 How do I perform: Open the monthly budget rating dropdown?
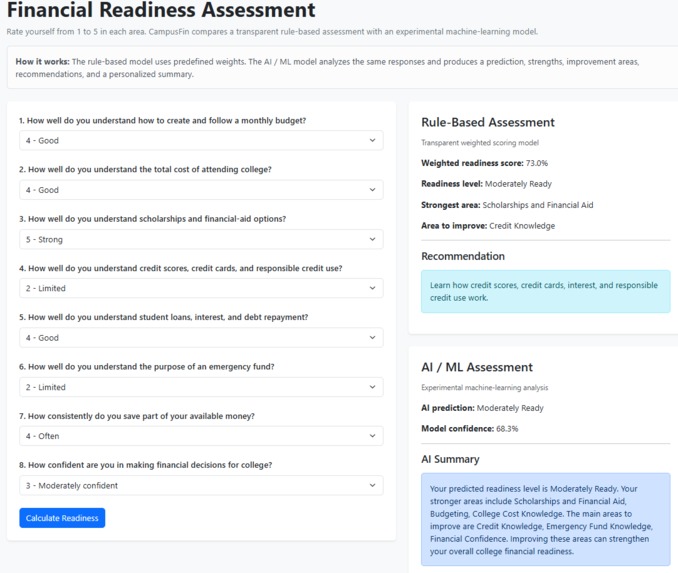tap(201, 141)
